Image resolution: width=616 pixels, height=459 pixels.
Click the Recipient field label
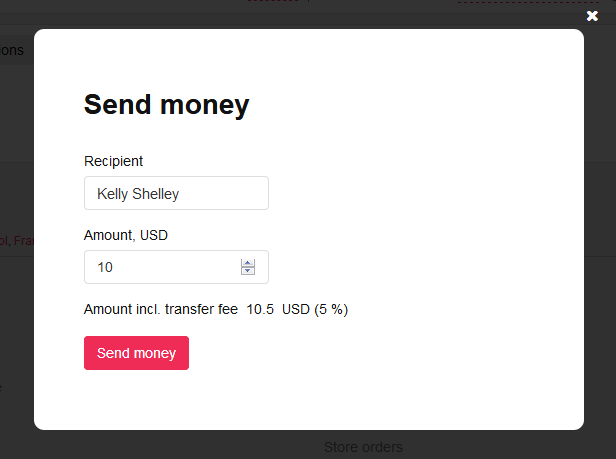point(113,161)
